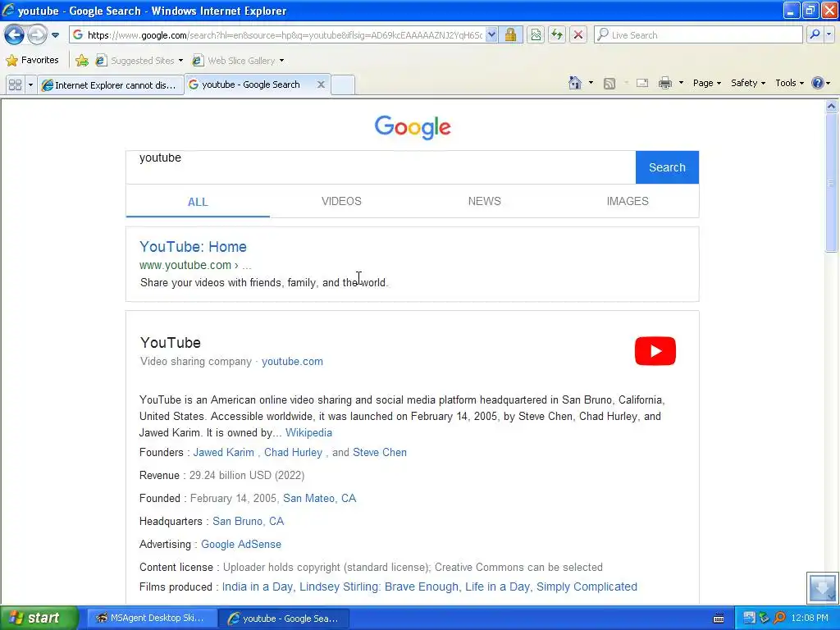Open the youtube.com link in knowledge panel
The width and height of the screenshot is (840, 630).
292,362
